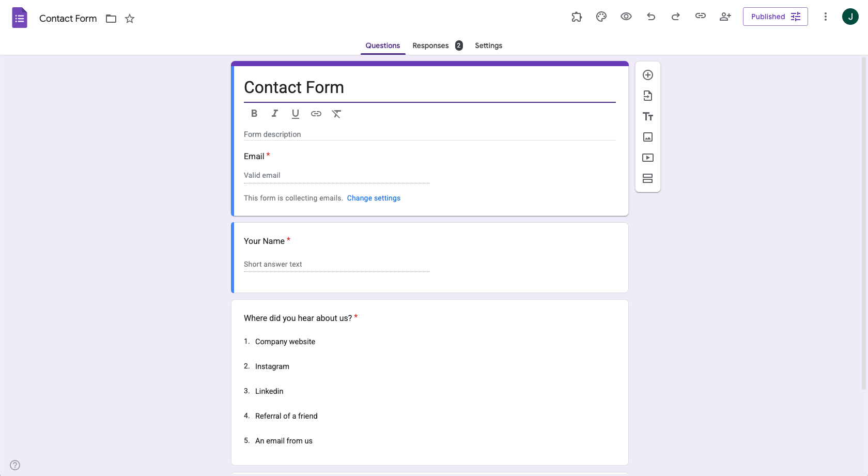Open add-ons with the puzzle icon
This screenshot has height=476, width=868.
click(x=576, y=17)
